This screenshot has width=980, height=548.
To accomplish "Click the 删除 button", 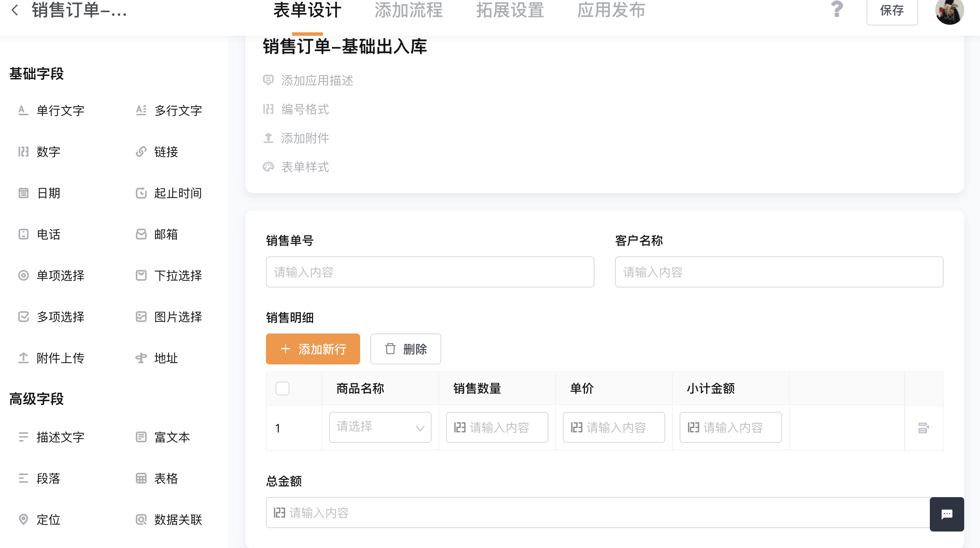I will 405,349.
